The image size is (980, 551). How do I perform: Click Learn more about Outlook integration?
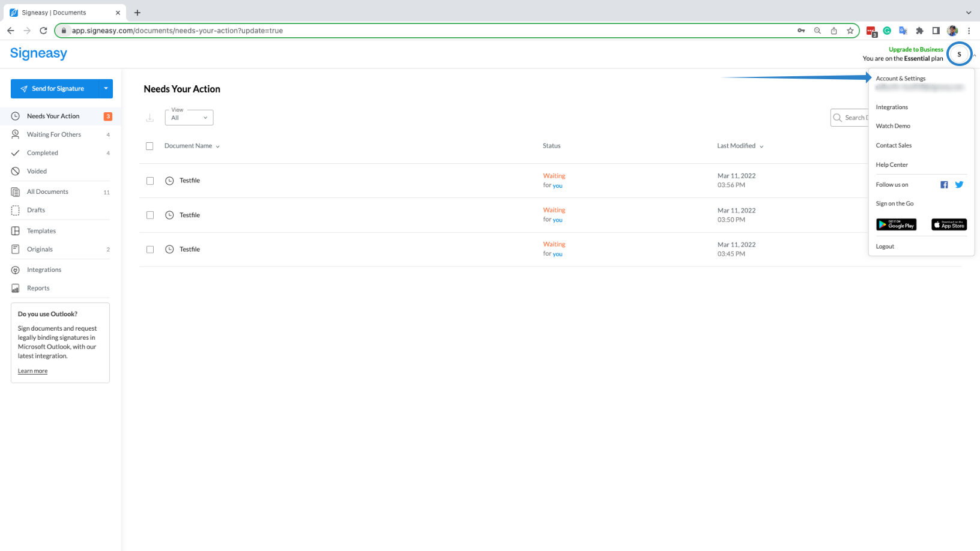click(32, 371)
